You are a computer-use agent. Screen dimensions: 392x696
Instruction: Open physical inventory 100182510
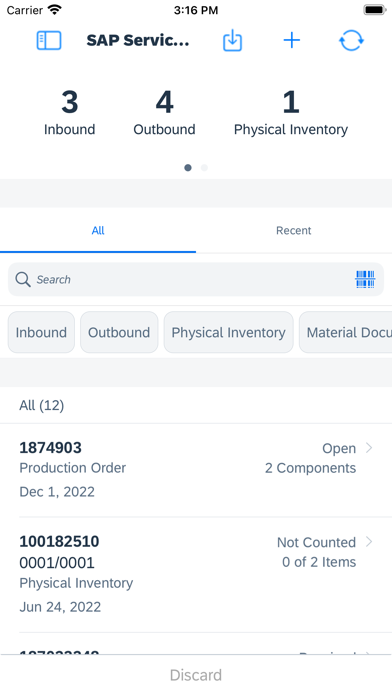click(x=196, y=574)
